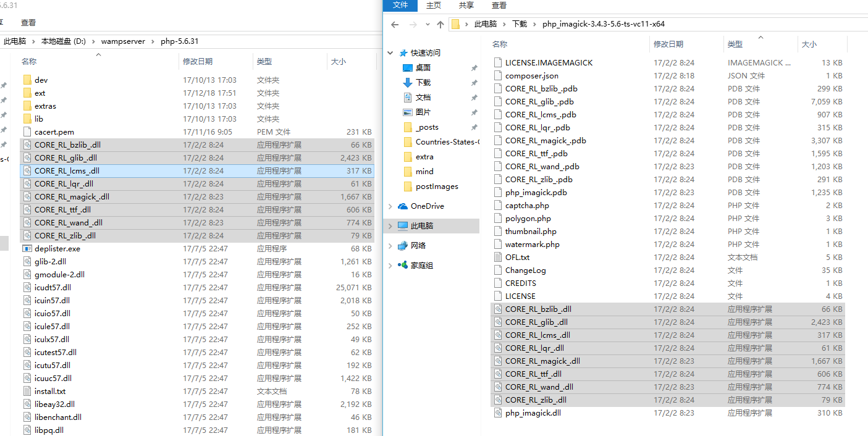Viewport: 868px width, 436px height.
Task: Select the composer.json file icon
Action: coord(498,75)
